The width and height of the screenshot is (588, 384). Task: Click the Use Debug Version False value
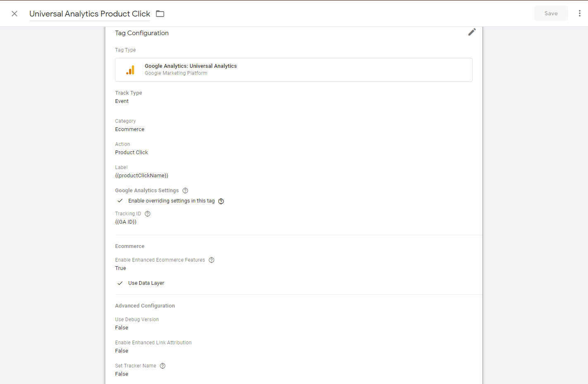click(121, 328)
